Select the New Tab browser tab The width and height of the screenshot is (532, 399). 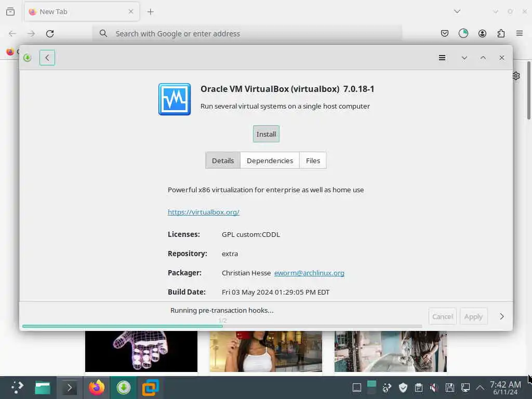point(82,11)
